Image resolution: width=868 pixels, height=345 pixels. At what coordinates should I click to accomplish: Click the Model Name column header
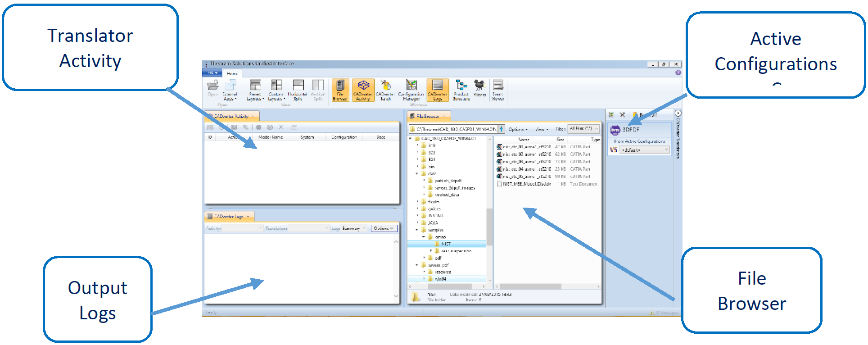tap(271, 137)
